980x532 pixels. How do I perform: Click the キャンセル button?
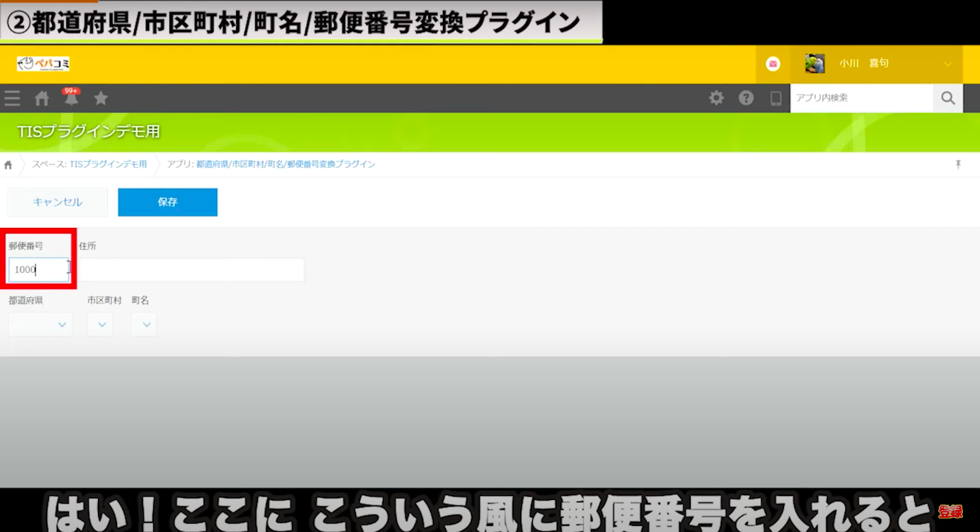57,202
